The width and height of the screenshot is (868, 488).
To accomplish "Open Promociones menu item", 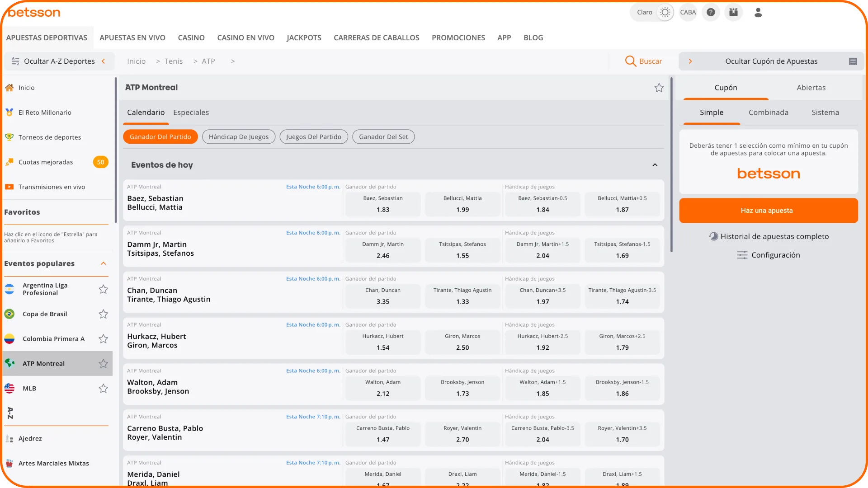I will (x=458, y=38).
